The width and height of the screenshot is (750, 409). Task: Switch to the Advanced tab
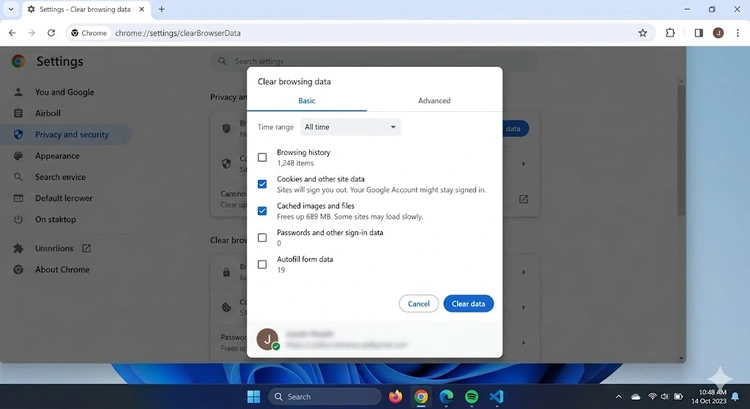(434, 101)
